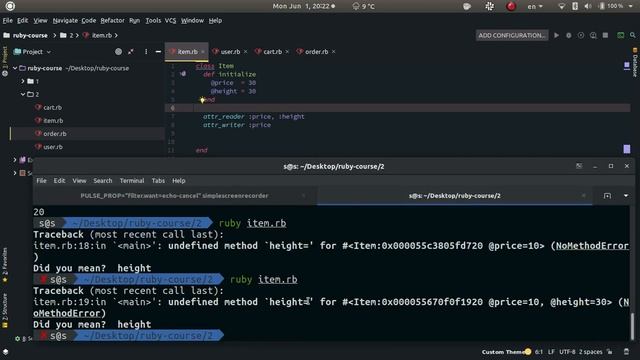The width and height of the screenshot is (640, 360).
Task: Click ruby-course breadcrumb in navigation bar
Action: 25,36
